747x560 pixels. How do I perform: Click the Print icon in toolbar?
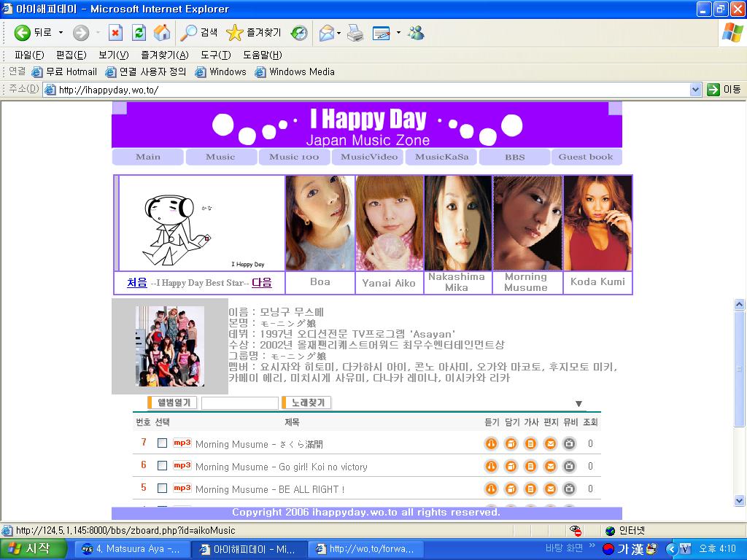pyautogui.click(x=355, y=33)
